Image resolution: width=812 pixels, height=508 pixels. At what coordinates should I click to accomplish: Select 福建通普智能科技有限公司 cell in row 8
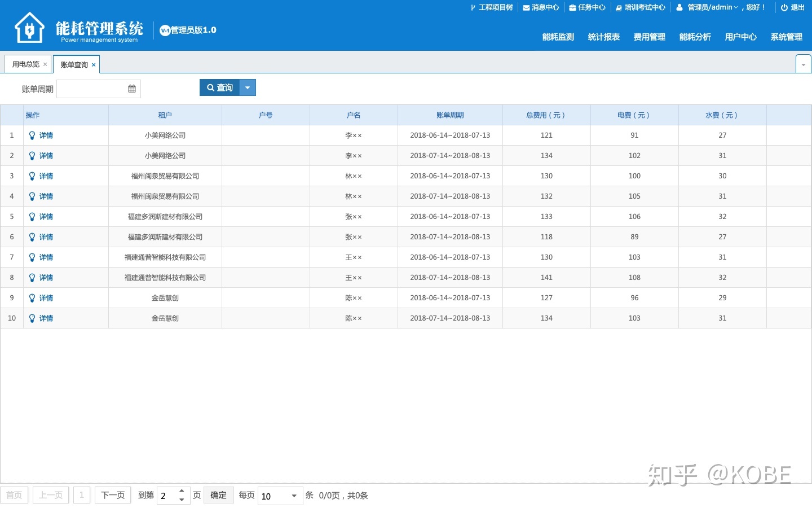tap(165, 278)
